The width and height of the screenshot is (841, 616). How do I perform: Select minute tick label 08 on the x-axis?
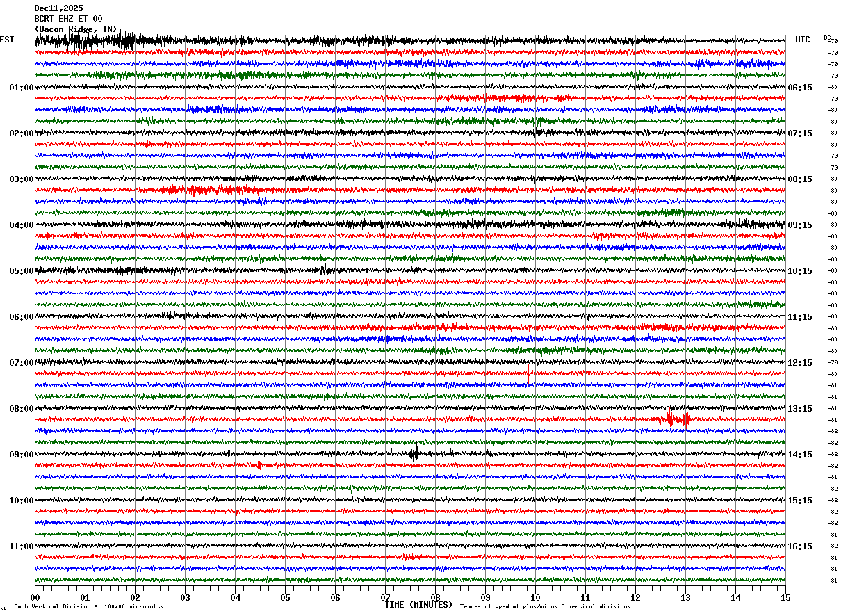(435, 597)
